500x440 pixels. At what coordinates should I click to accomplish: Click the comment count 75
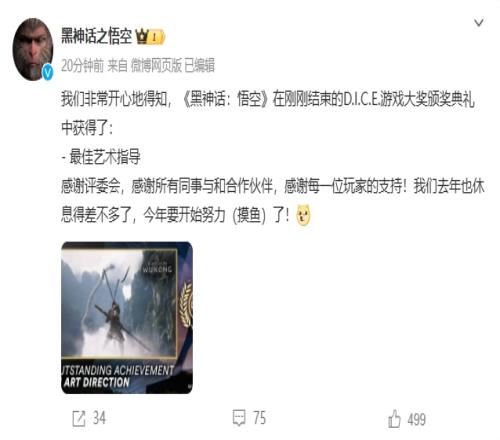259,418
